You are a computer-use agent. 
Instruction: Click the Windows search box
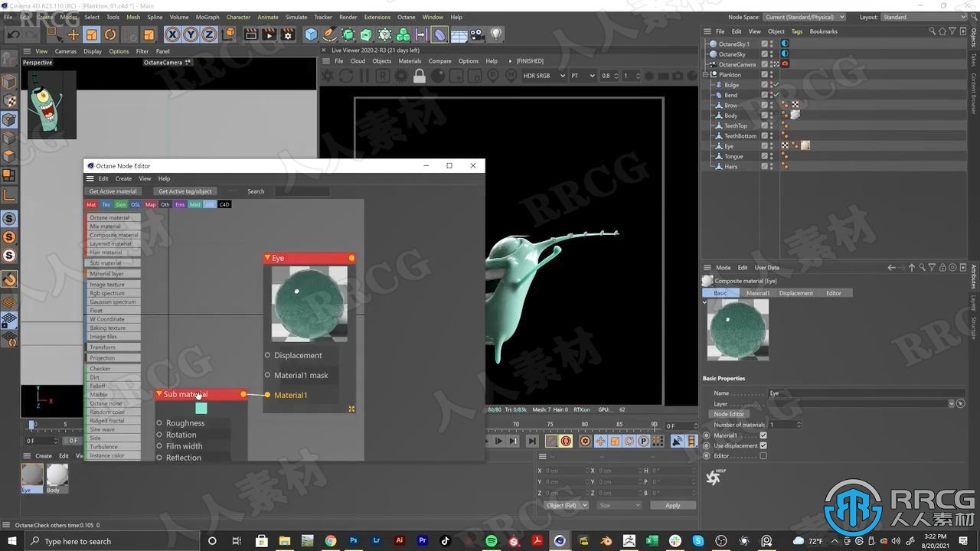pos(111,541)
